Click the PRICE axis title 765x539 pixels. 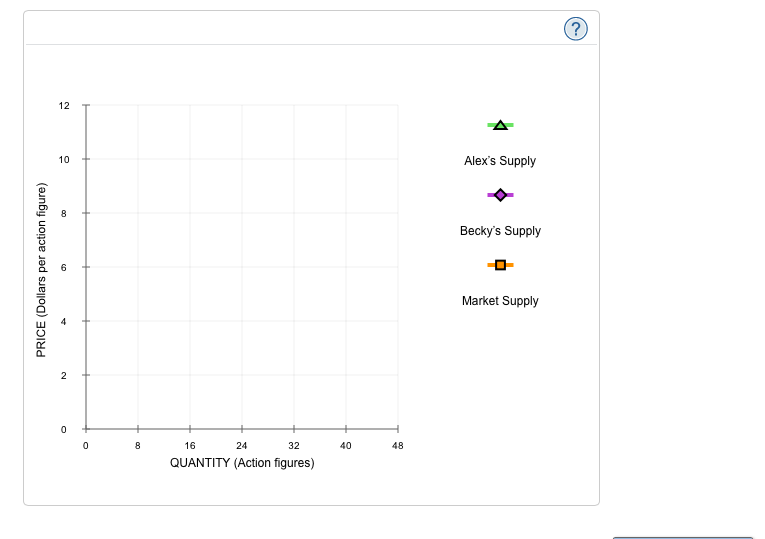41,270
